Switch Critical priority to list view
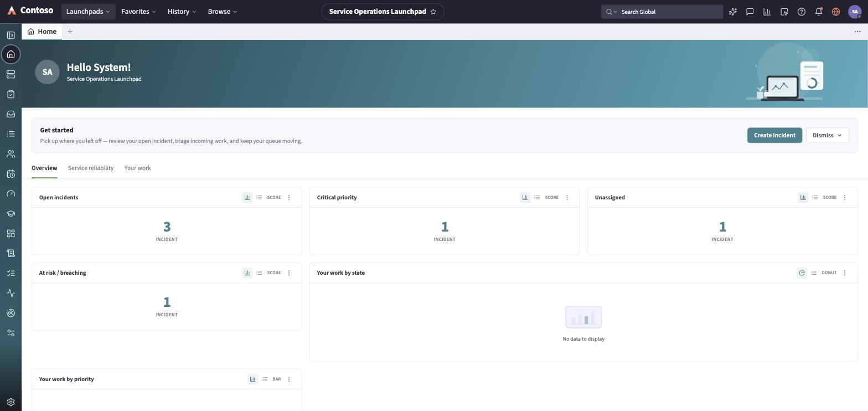The height and width of the screenshot is (411, 868). (x=537, y=197)
